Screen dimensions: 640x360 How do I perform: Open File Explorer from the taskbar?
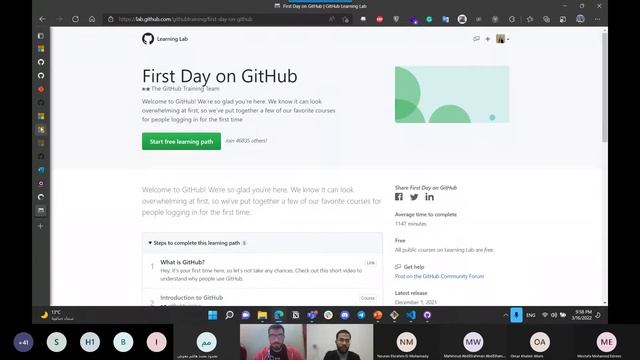262,315
